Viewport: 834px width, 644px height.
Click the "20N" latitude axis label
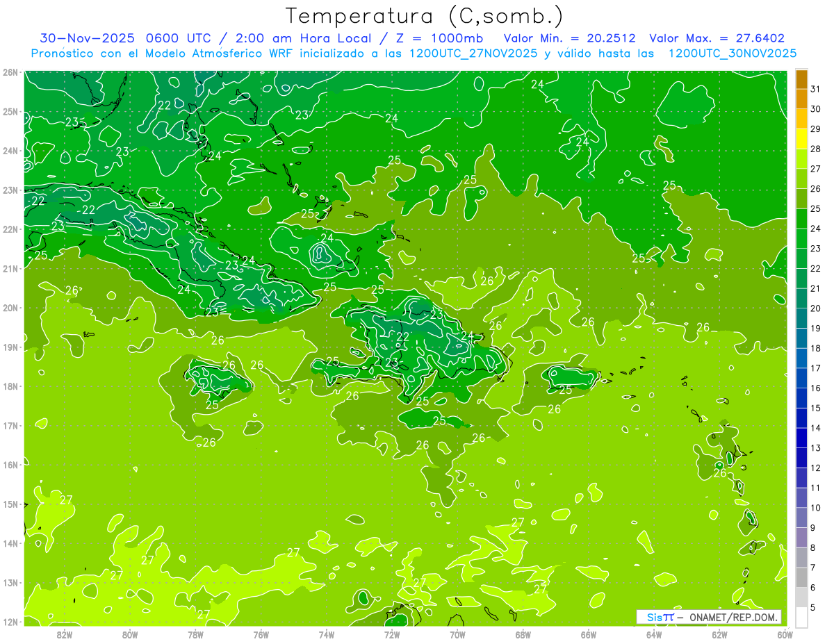(10, 308)
